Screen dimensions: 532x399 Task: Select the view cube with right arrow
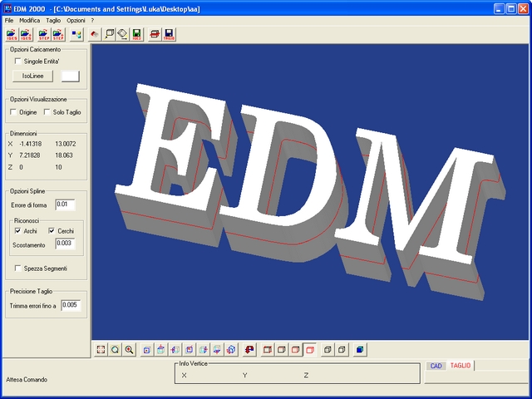point(203,349)
